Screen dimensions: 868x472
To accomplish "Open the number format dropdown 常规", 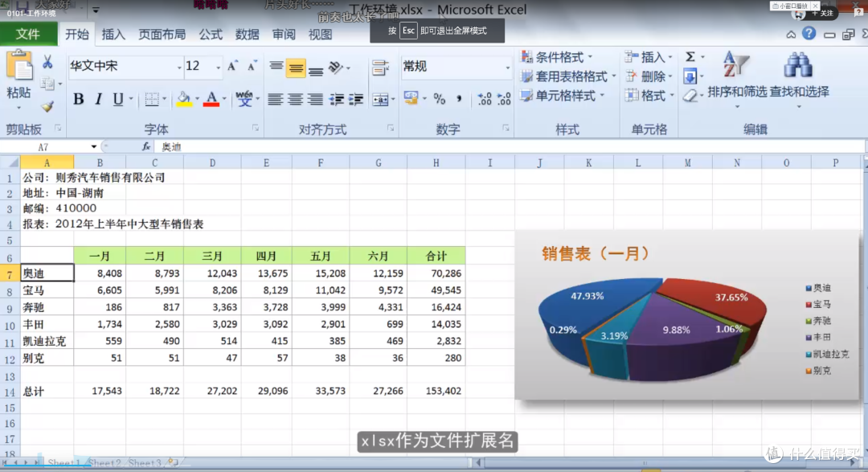I will [x=507, y=68].
